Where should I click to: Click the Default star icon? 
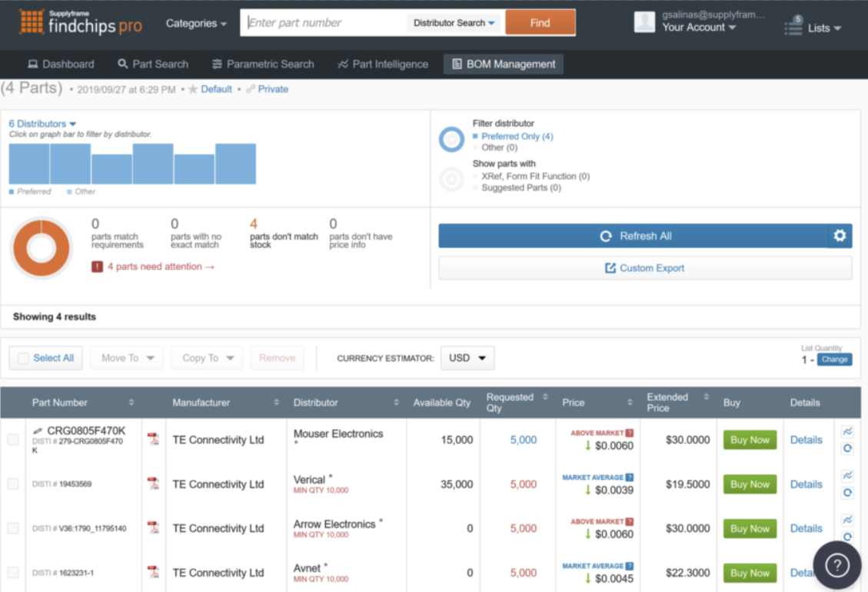tap(193, 89)
